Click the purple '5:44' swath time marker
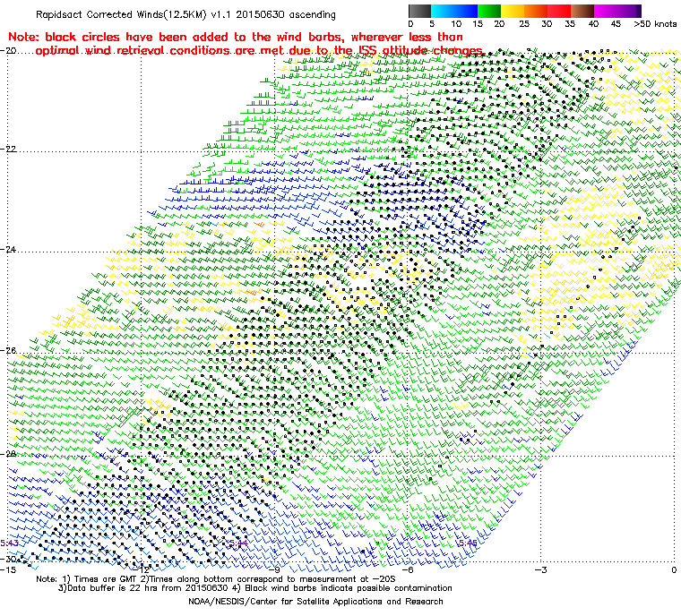This screenshot has height=616, width=681. tap(238, 543)
